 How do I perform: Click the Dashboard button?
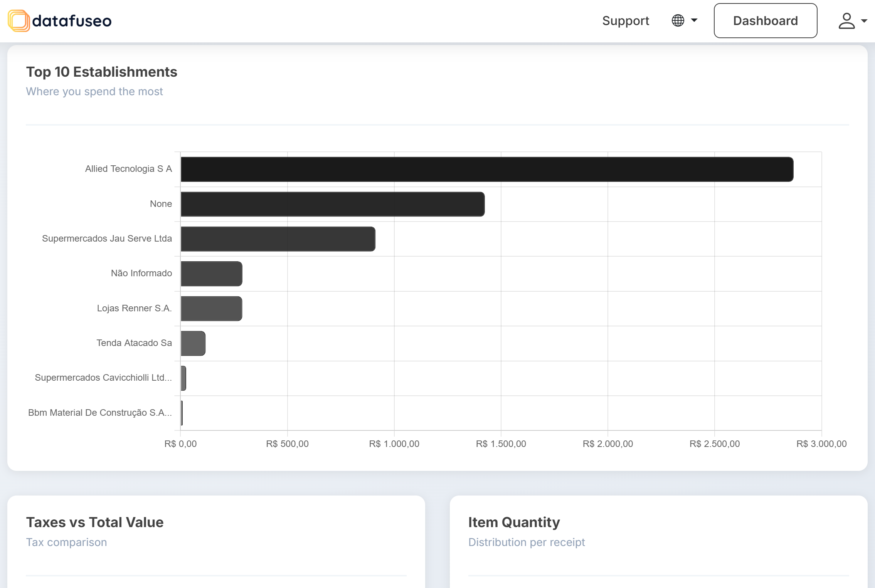tap(765, 21)
